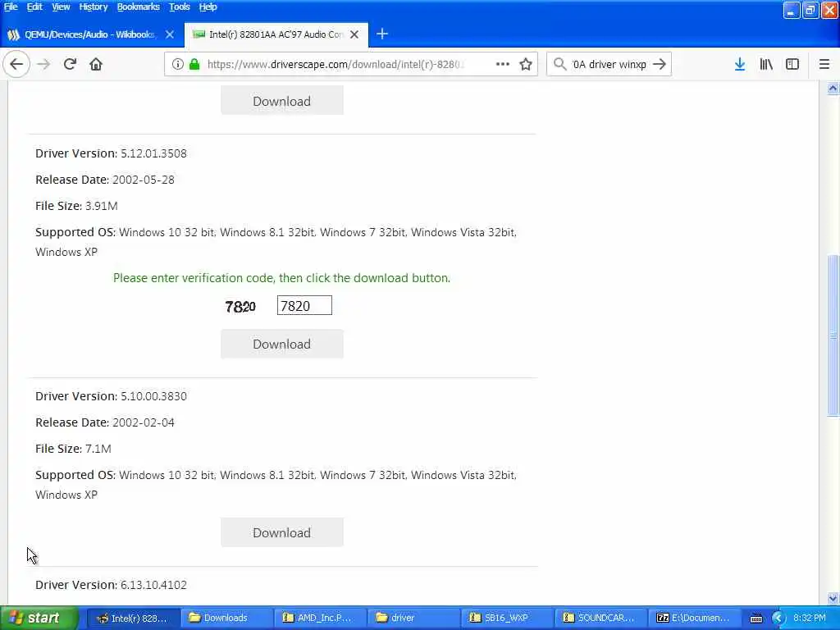Screen dimensions: 840x630
Task: Click 'Please enter verification code' message
Action: tap(282, 278)
